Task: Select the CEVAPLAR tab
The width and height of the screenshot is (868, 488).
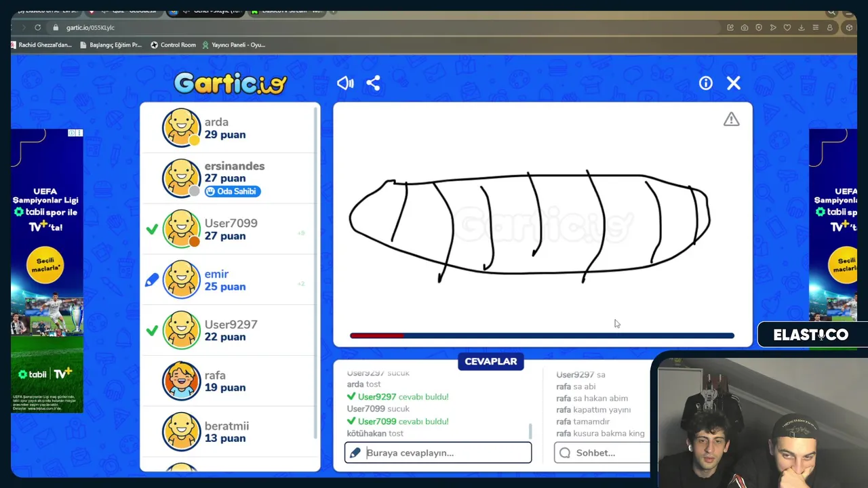Action: click(x=491, y=361)
